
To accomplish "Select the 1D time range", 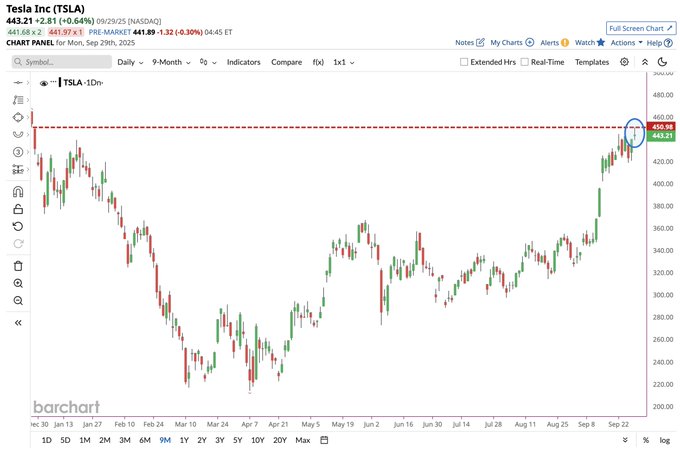I will pyautogui.click(x=46, y=440).
